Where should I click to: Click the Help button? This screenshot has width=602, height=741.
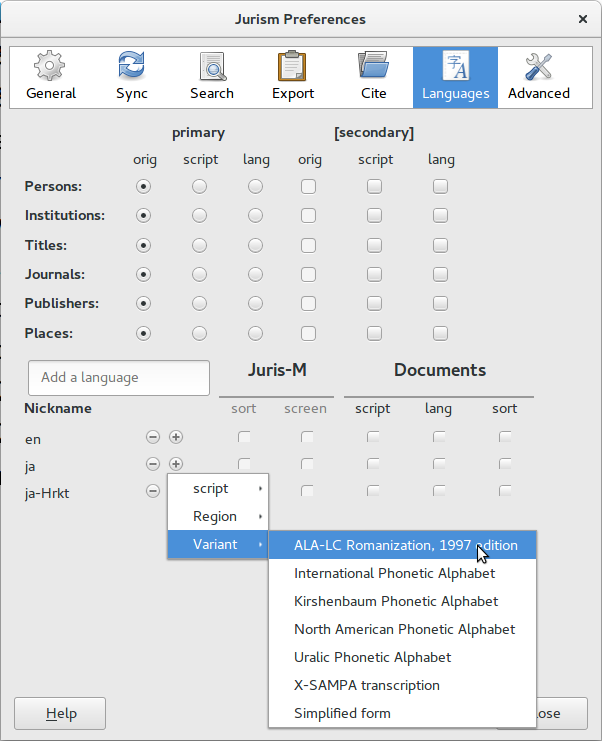60,713
